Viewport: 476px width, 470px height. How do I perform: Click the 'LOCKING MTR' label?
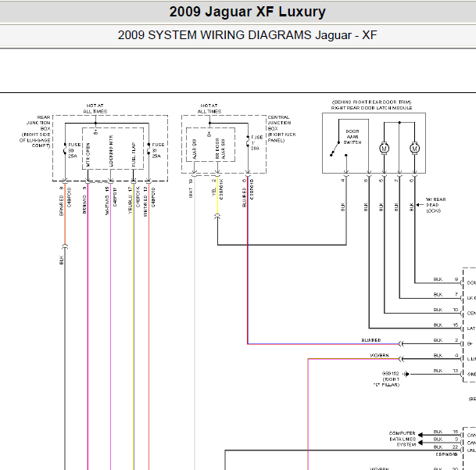[x=111, y=151]
